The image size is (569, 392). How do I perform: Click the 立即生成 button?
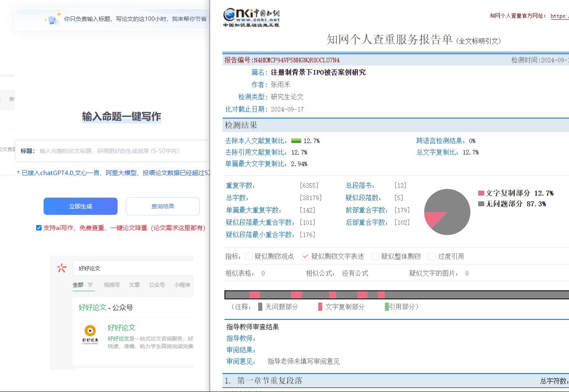[x=81, y=206]
